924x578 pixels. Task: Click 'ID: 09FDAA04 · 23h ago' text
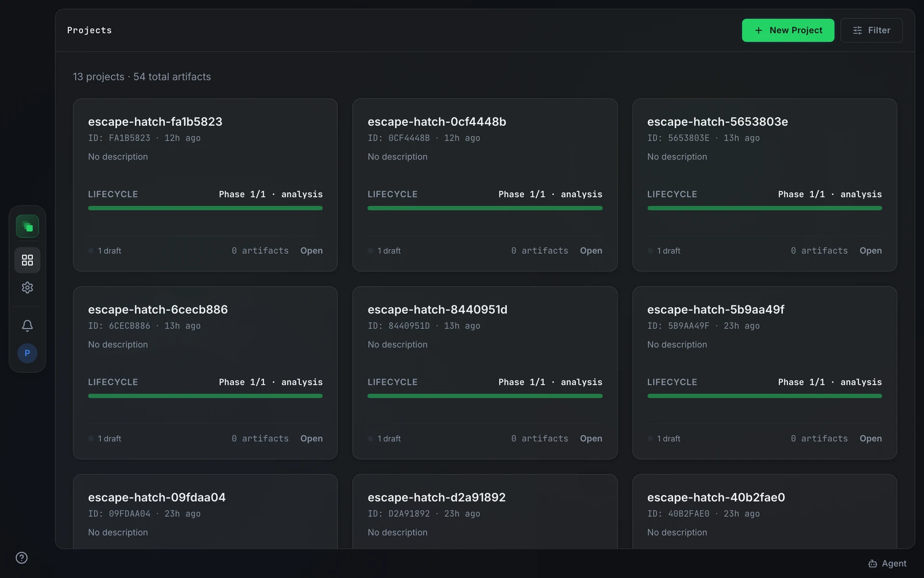(144, 513)
